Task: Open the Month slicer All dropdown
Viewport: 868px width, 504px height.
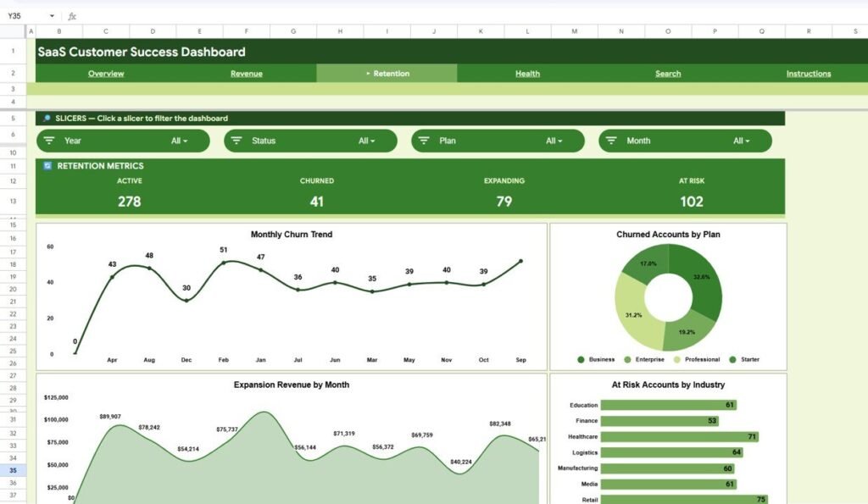Action: [740, 141]
